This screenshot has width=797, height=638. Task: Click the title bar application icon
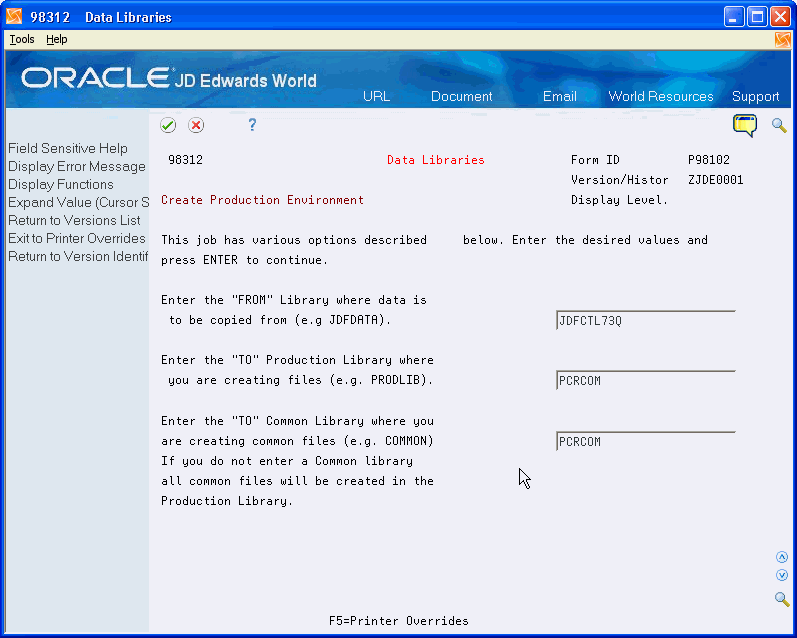(x=14, y=17)
